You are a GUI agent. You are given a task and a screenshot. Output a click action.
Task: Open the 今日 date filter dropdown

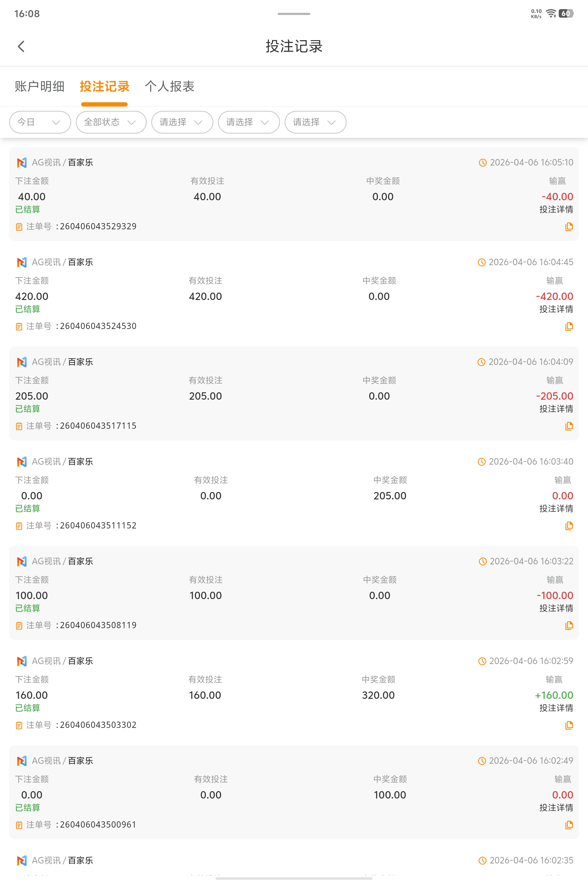(40, 122)
